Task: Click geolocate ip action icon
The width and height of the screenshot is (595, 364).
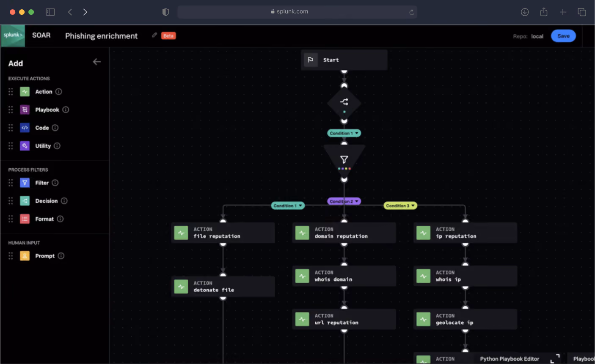Action: [423, 319]
